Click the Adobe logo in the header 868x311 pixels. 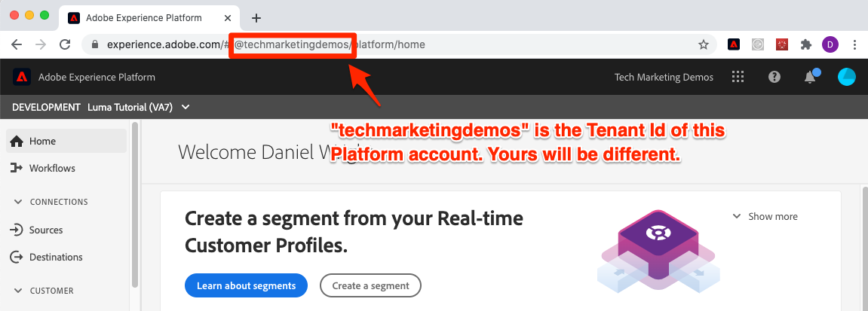point(22,78)
